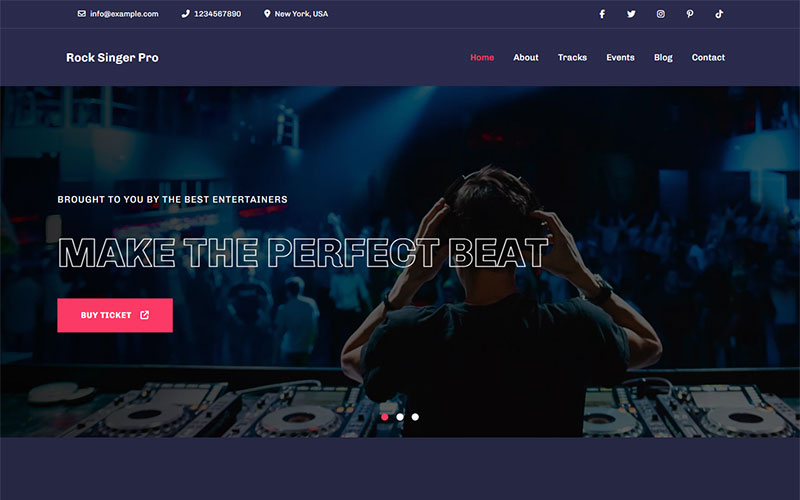Open the TikTok social icon
The height and width of the screenshot is (500, 800).
[x=719, y=14]
